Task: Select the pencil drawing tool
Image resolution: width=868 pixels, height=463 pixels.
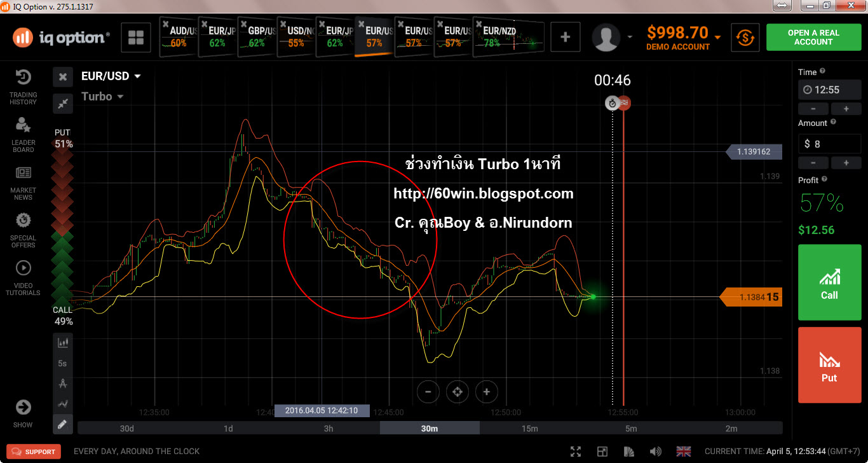Action: [63, 424]
